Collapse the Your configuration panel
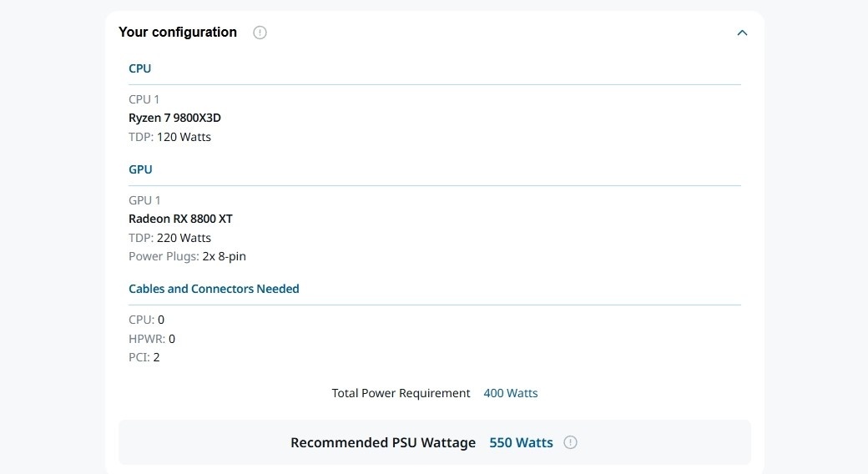Screen dimensions: 868x474 (x=742, y=33)
